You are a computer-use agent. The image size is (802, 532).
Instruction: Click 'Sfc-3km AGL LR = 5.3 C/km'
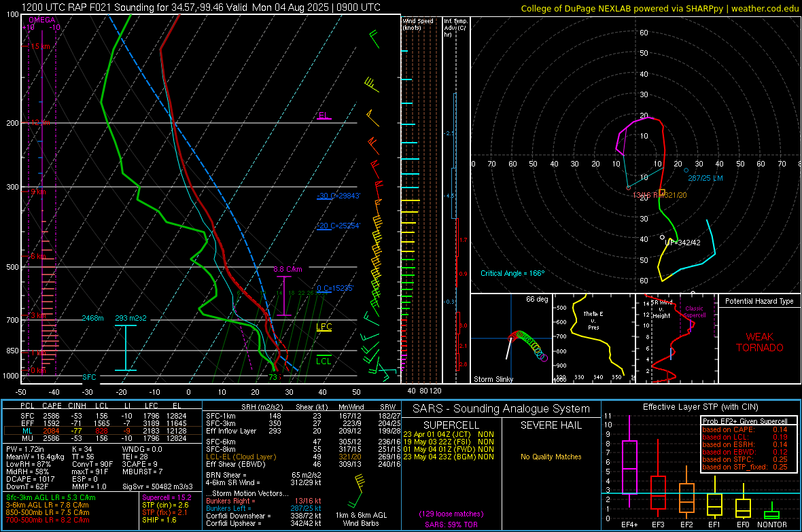pos(51,497)
